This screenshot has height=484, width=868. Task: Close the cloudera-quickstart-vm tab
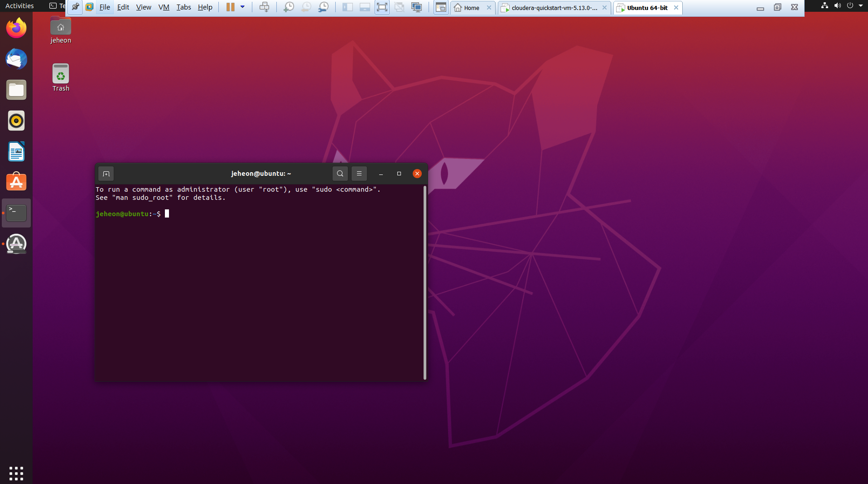(x=604, y=8)
